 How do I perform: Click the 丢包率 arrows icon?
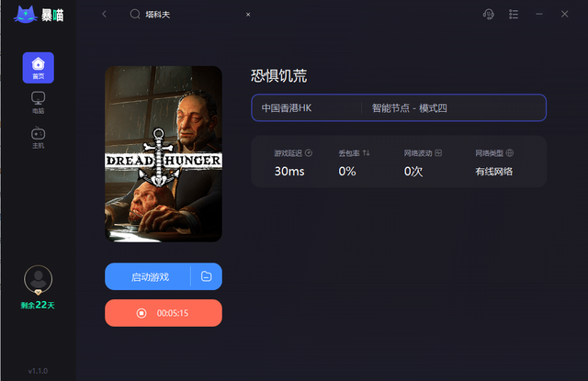367,152
